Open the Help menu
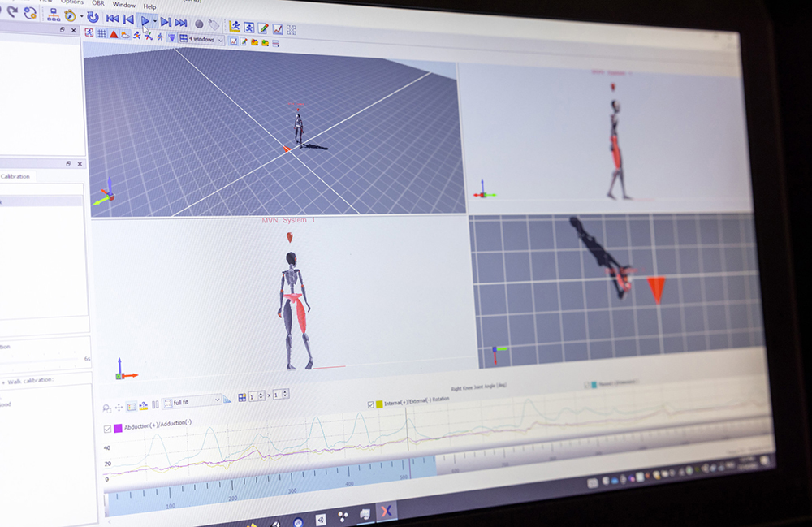The width and height of the screenshot is (812, 527). 149,6
